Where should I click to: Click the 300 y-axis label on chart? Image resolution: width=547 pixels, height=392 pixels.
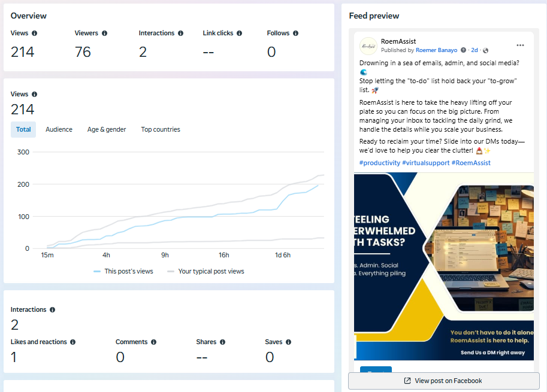(x=23, y=152)
